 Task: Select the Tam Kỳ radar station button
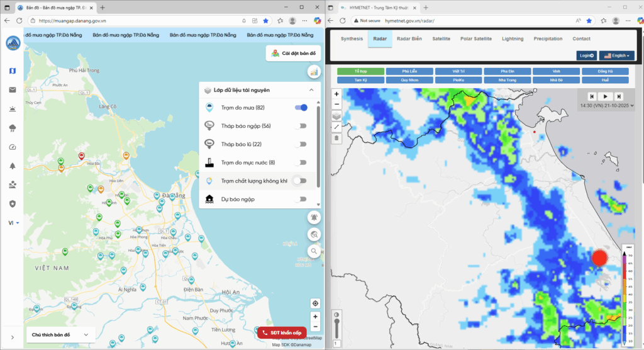pos(360,80)
